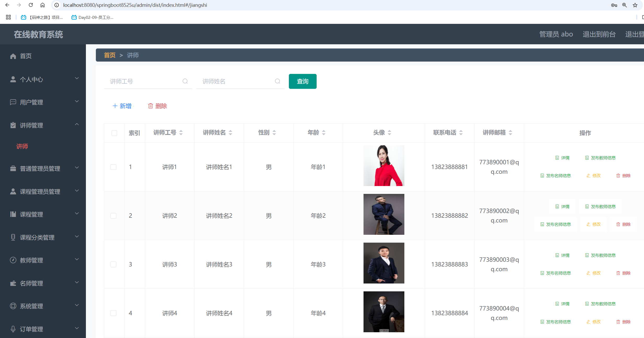
Task: Click the 新增 plus icon button
Action: 122,106
